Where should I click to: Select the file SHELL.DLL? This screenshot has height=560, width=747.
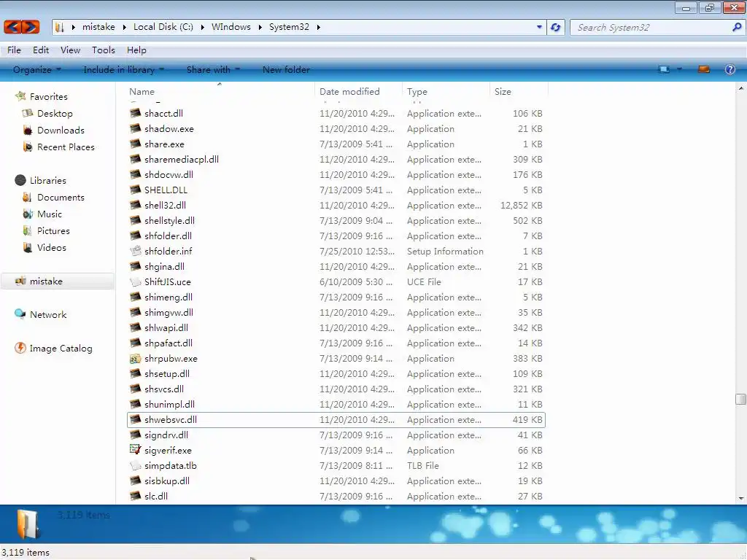tap(336, 190)
